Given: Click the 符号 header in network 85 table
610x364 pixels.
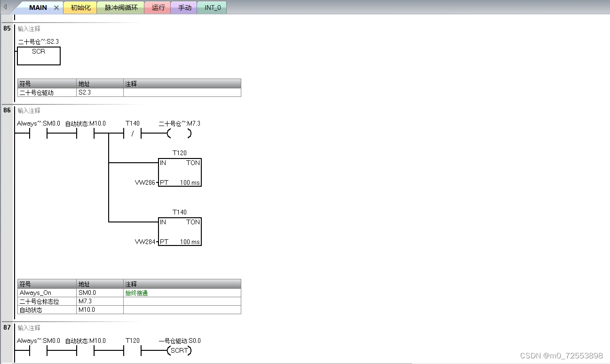Looking at the screenshot, I should pos(47,83).
